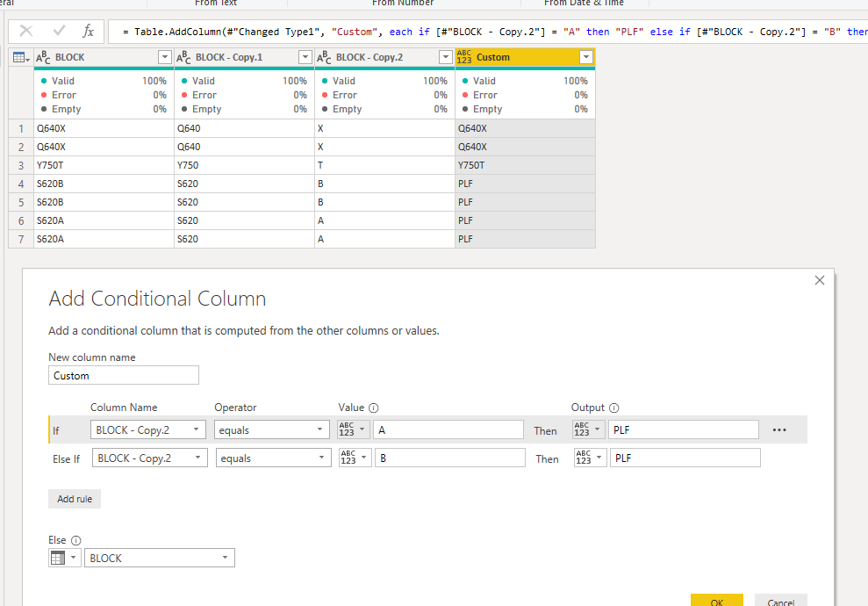Change If rule output type selector

pos(588,429)
